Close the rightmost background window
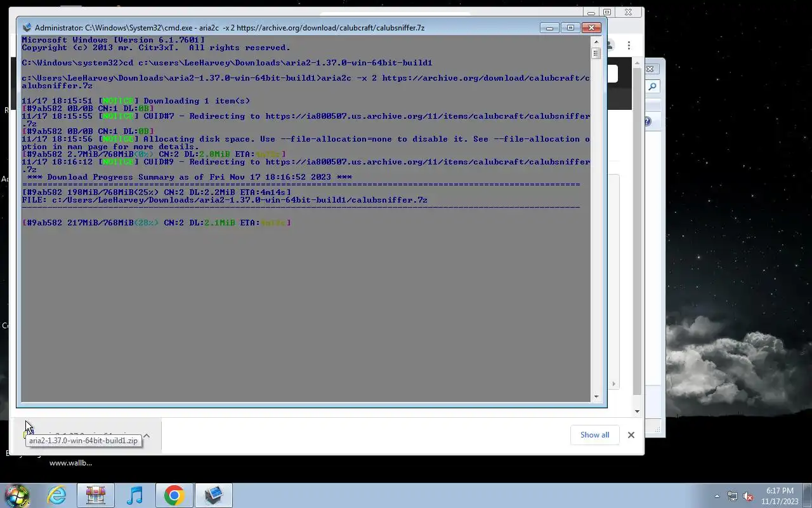Viewport: 812px width, 508px height. click(x=650, y=69)
